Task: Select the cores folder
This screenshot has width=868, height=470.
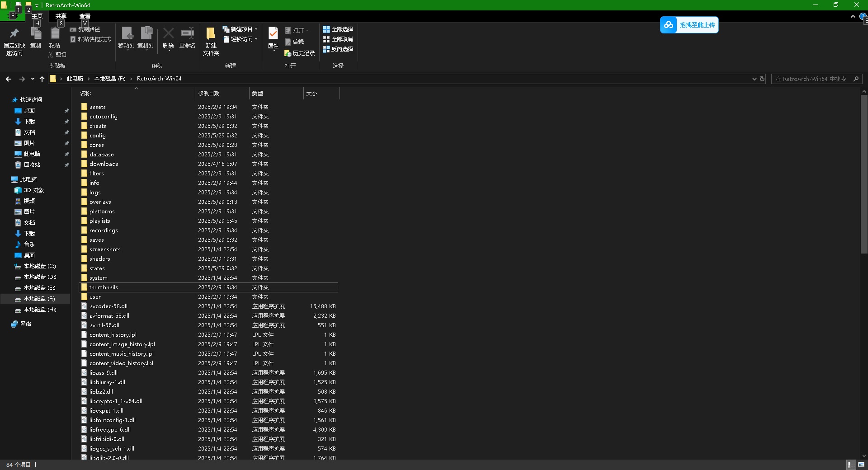Action: 96,145
